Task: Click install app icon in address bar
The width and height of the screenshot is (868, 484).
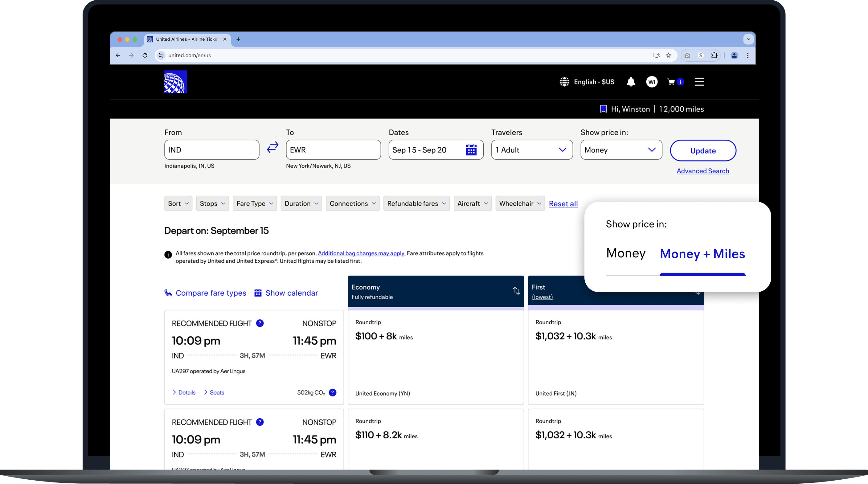Action: (x=656, y=55)
